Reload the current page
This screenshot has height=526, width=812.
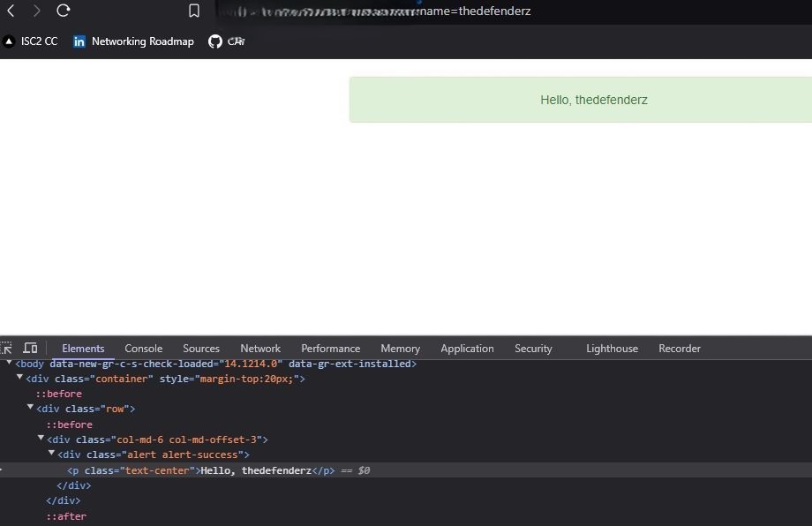(64, 11)
